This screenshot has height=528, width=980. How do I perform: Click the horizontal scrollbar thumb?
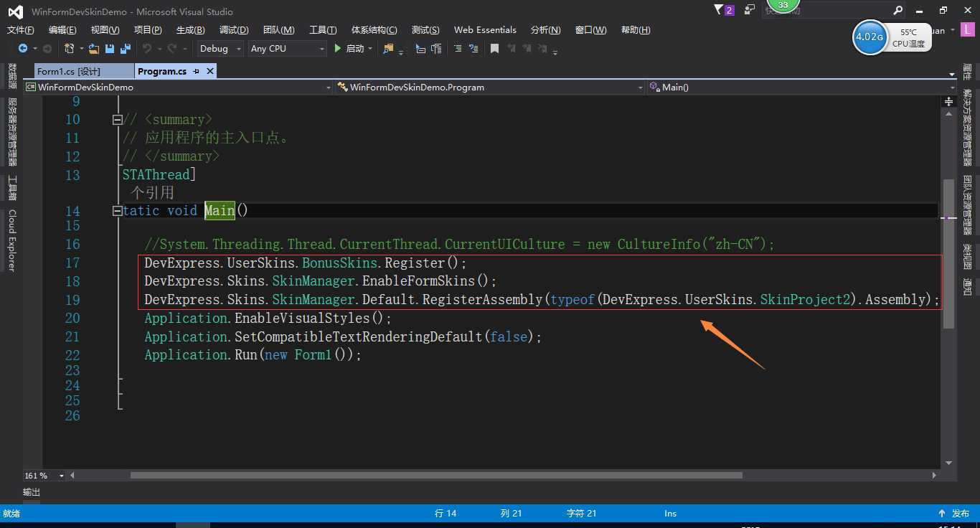[436, 476]
